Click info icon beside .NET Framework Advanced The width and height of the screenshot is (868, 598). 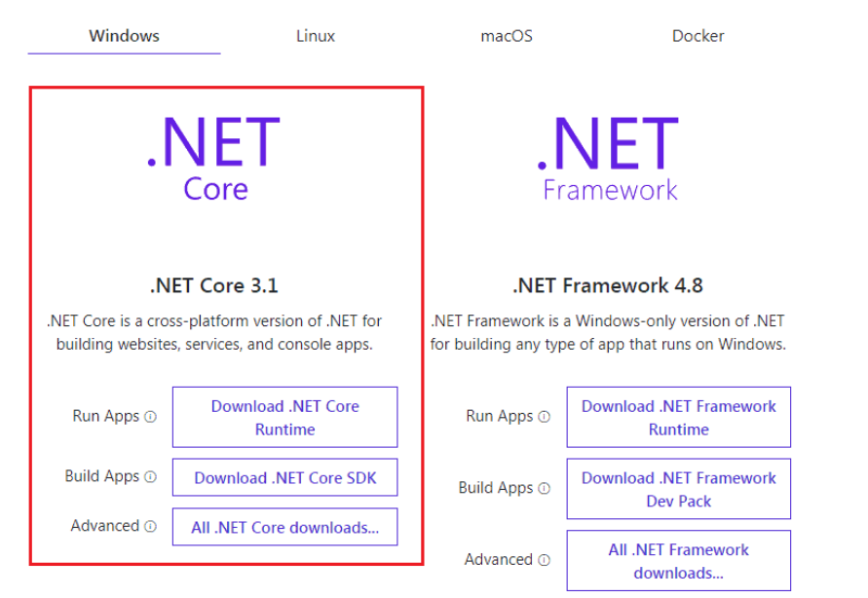tap(545, 560)
